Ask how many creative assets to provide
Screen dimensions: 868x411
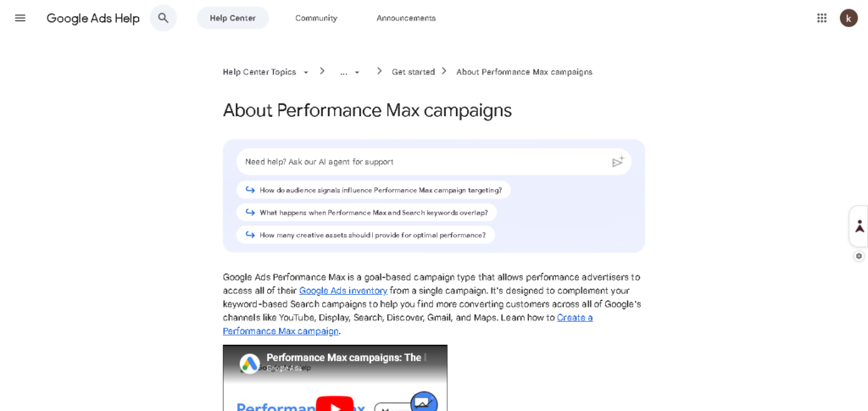point(365,235)
